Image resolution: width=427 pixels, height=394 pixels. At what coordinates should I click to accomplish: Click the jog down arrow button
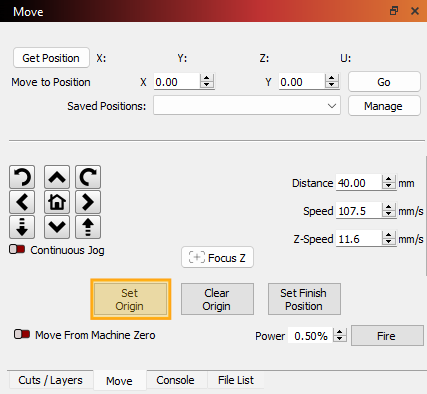pos(57,227)
